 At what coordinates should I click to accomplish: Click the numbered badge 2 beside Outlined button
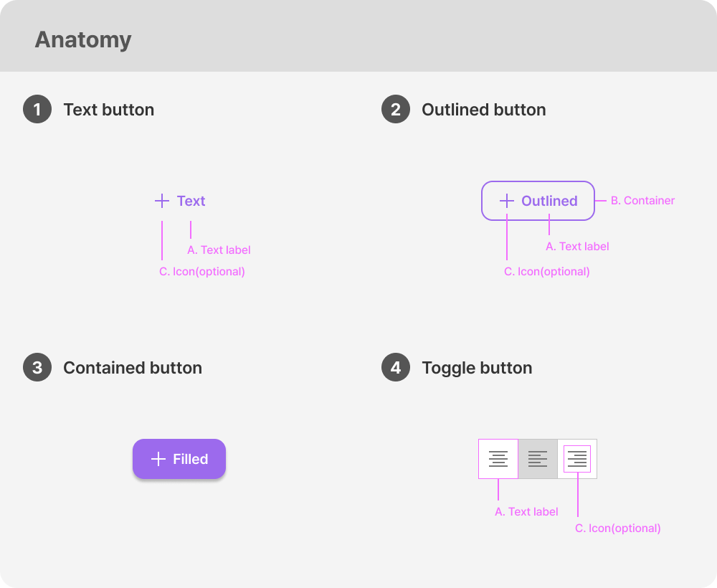coord(396,109)
